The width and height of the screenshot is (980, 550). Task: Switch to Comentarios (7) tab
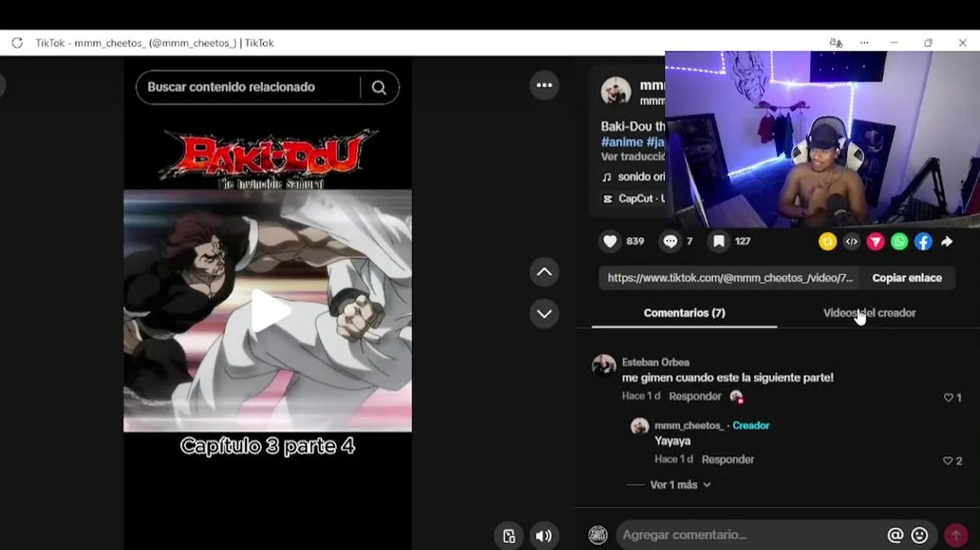point(685,312)
